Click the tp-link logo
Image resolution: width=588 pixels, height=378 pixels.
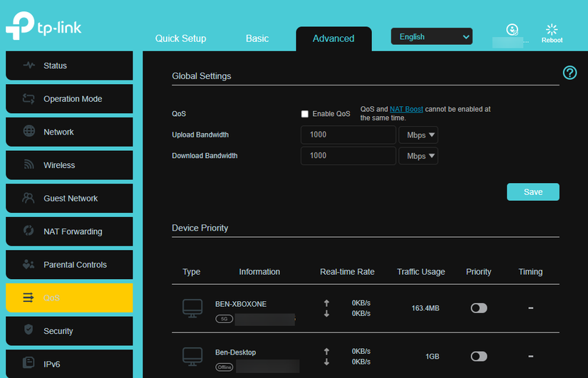pyautogui.click(x=44, y=26)
